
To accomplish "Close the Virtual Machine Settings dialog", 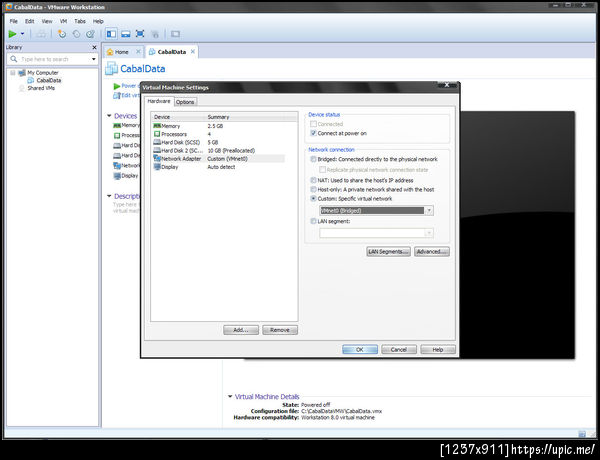I will [447, 85].
